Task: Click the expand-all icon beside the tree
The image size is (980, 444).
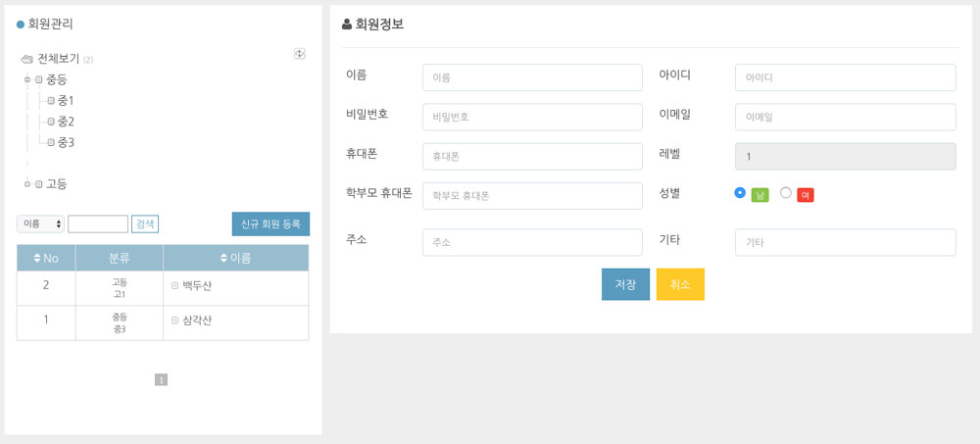Action: click(300, 54)
